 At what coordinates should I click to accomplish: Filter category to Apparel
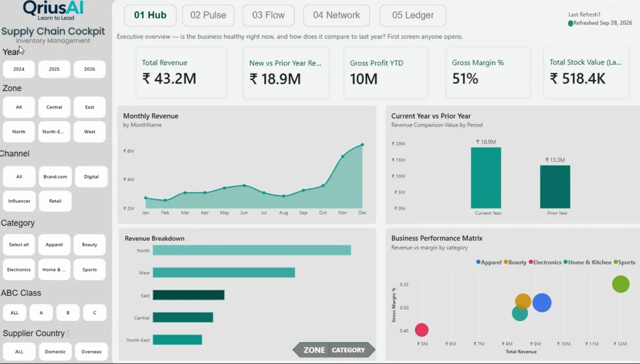pyautogui.click(x=54, y=244)
